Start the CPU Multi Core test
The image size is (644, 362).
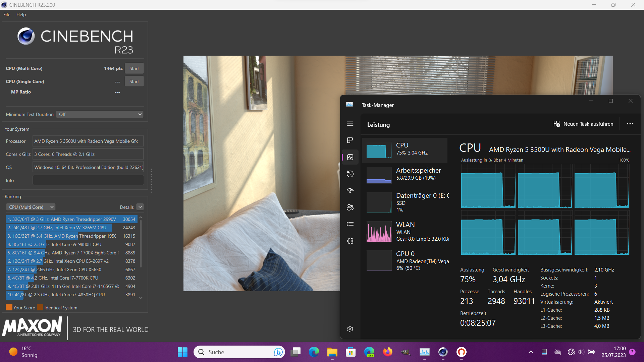134,68
